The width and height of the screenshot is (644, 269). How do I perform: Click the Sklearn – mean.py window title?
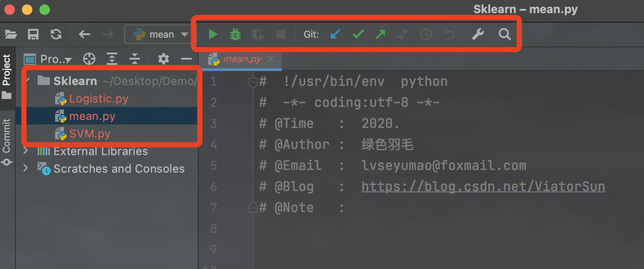[x=525, y=9]
